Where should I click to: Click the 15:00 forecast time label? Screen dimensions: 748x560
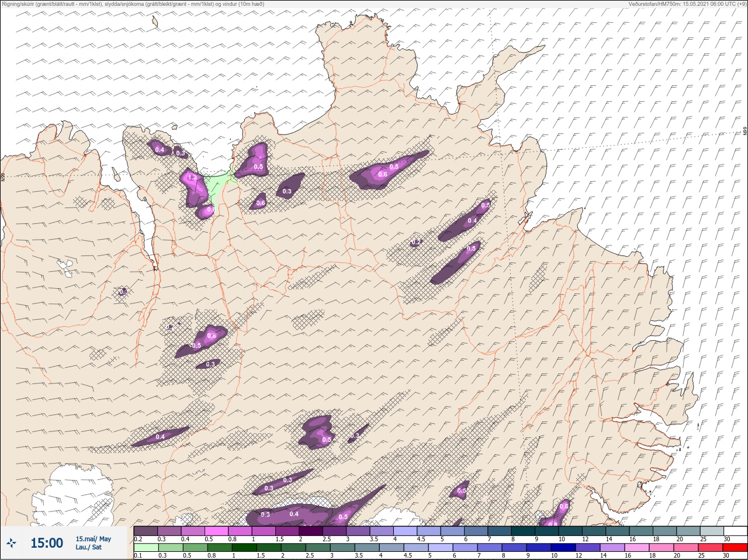[46, 543]
